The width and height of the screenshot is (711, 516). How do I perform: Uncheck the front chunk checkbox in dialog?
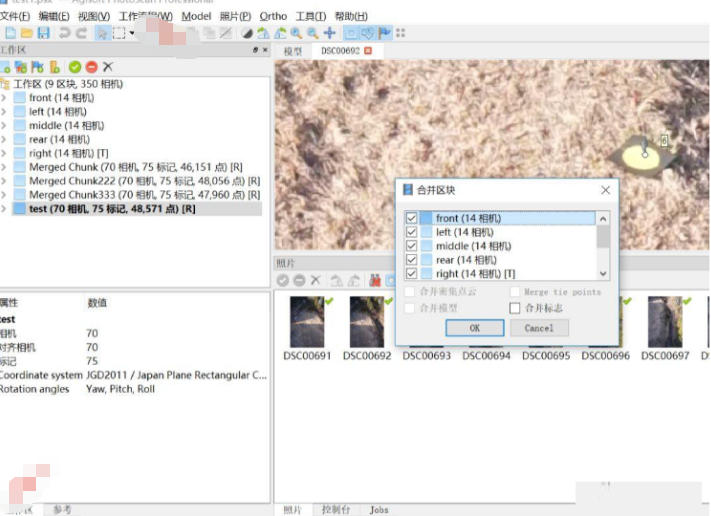(411, 218)
